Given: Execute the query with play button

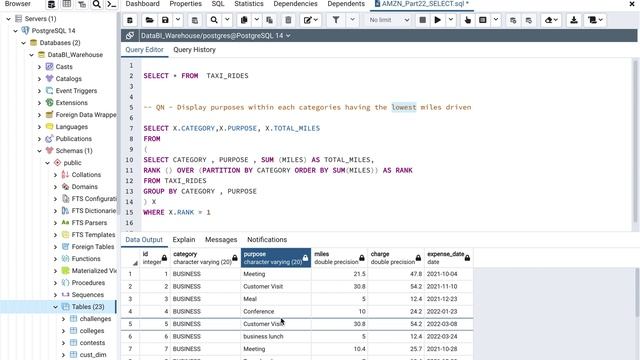Looking at the screenshot, I should tap(438, 20).
